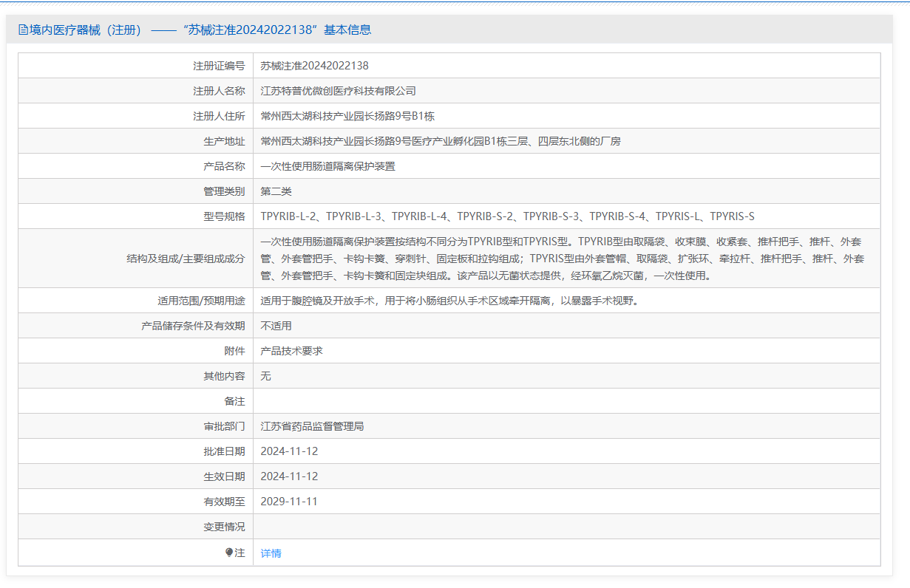The image size is (910, 588).
Task: Click the 产品技术要求 attachment value
Action: [291, 351]
